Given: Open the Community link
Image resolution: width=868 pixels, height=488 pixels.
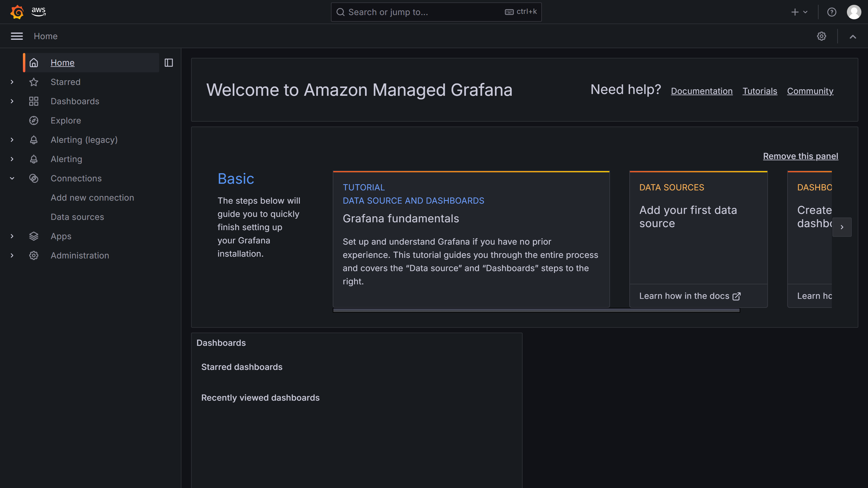Looking at the screenshot, I should pos(810,91).
